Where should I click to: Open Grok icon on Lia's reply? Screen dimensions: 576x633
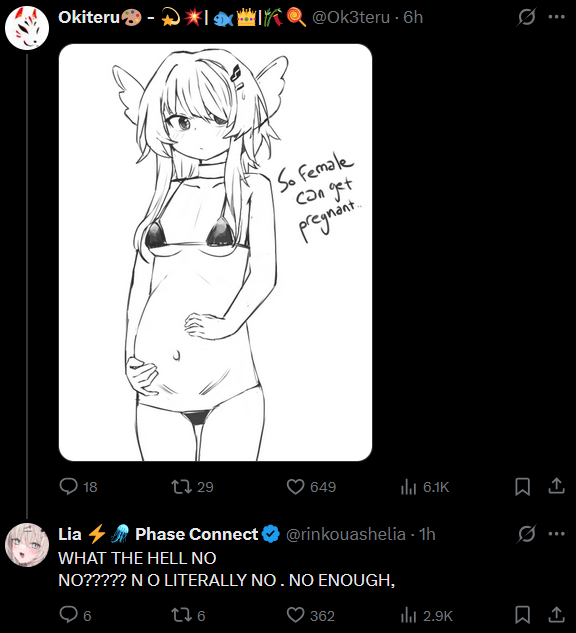[526, 534]
